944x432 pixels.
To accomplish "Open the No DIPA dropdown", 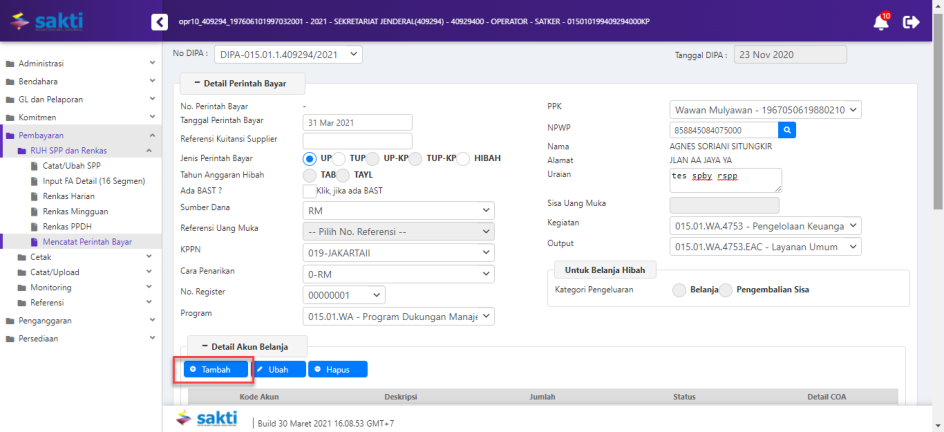I will pos(289,54).
